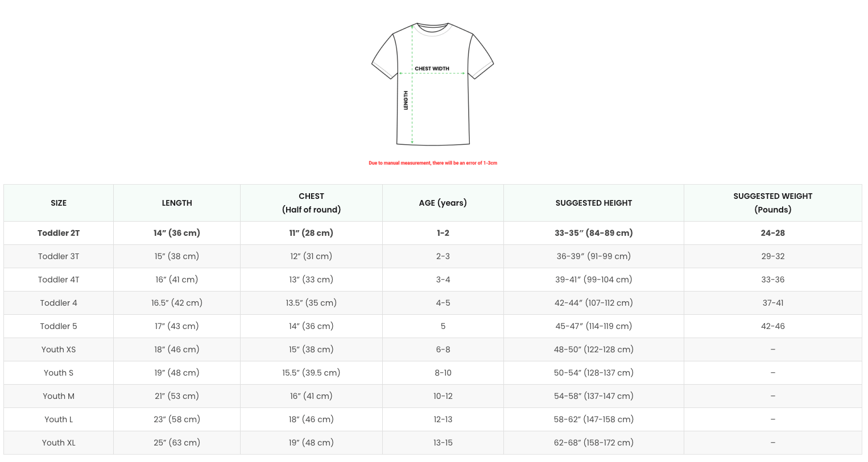Click the LENGTH label on shirt diagram
Screen dimensions: 868x462
pos(406,100)
